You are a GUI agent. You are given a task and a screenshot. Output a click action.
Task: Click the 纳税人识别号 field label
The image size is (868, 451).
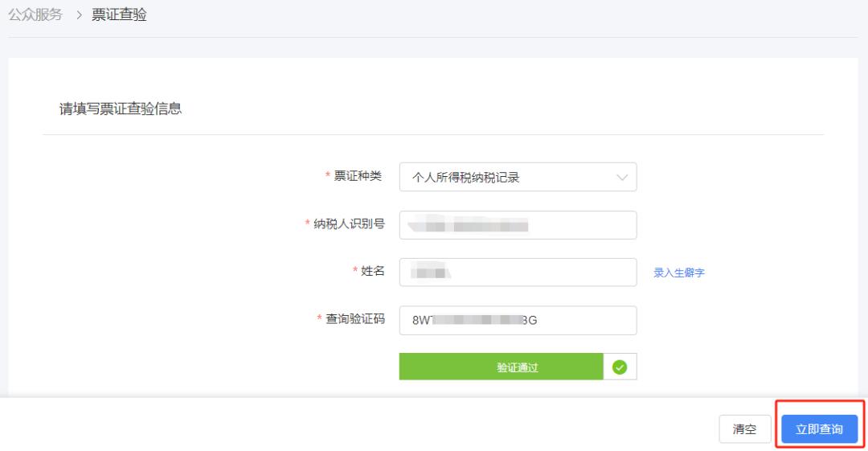[x=348, y=224]
